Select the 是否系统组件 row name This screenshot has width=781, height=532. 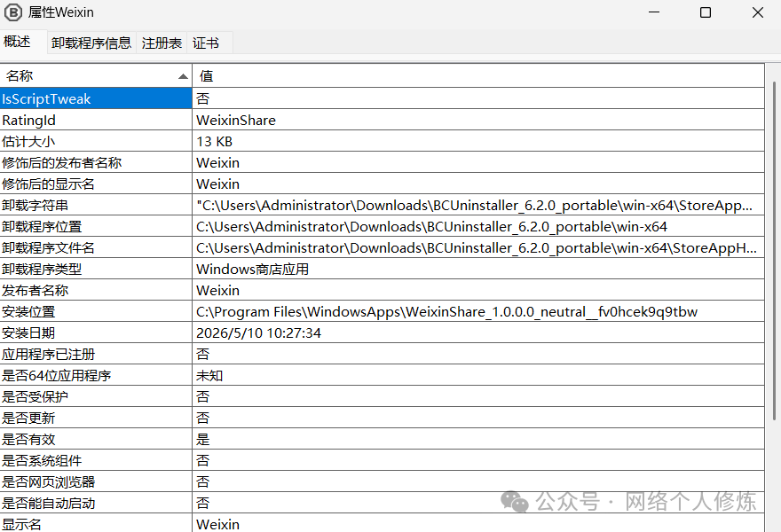pos(96,460)
